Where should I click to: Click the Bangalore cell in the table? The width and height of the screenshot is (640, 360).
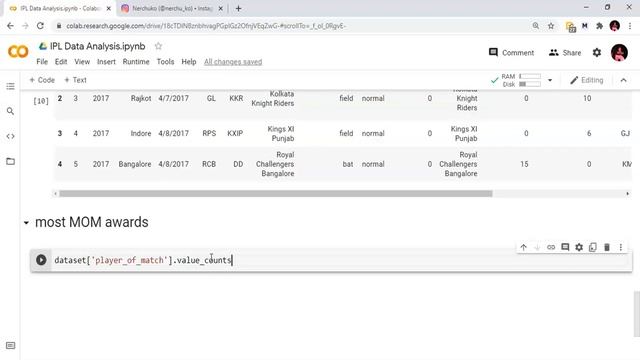tap(135, 164)
